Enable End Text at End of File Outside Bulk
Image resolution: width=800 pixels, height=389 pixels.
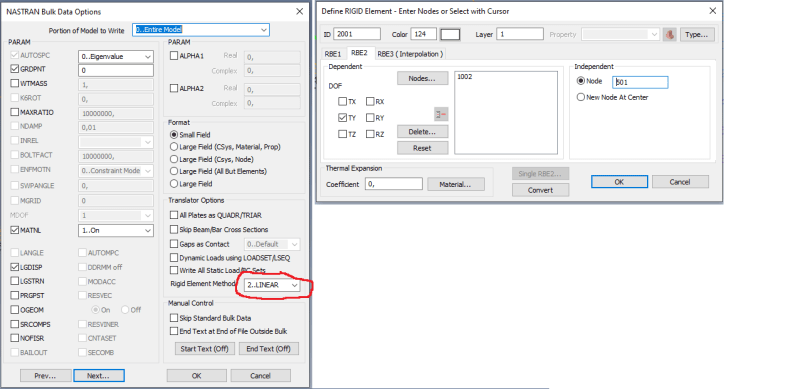tap(174, 331)
